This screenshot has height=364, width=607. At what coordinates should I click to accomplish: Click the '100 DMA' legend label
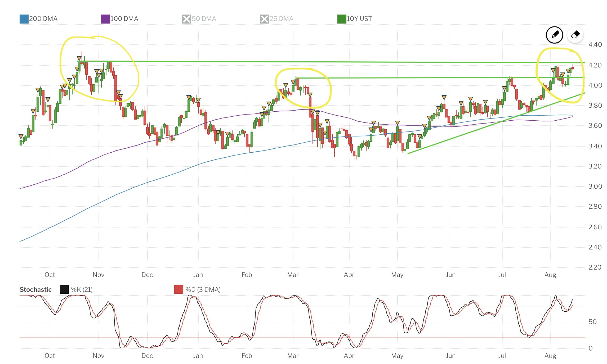click(124, 19)
